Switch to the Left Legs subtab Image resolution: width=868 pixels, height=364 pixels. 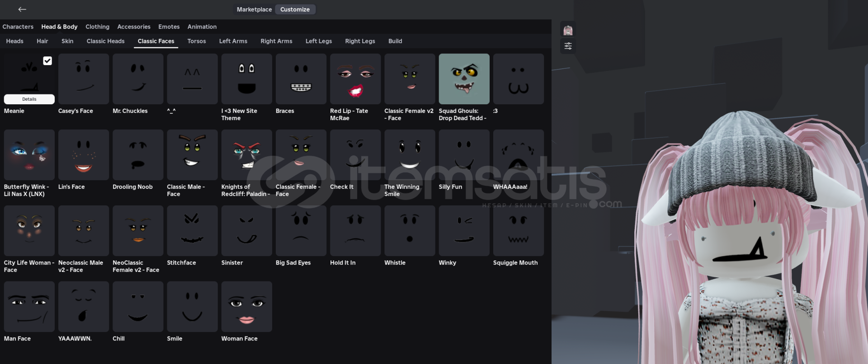point(319,41)
